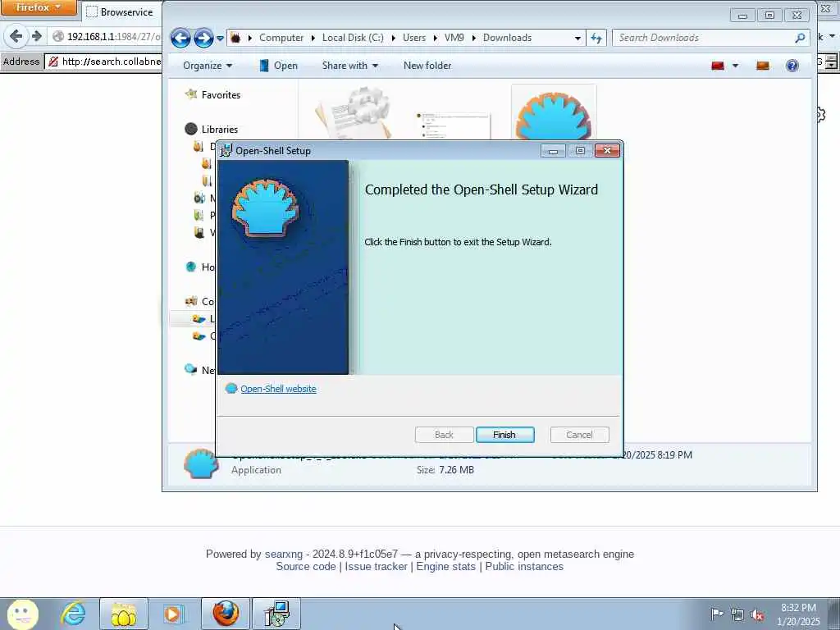Screen dimensions: 840x630
Task: Toggle the preview pane icon
Action: [x=762, y=66]
